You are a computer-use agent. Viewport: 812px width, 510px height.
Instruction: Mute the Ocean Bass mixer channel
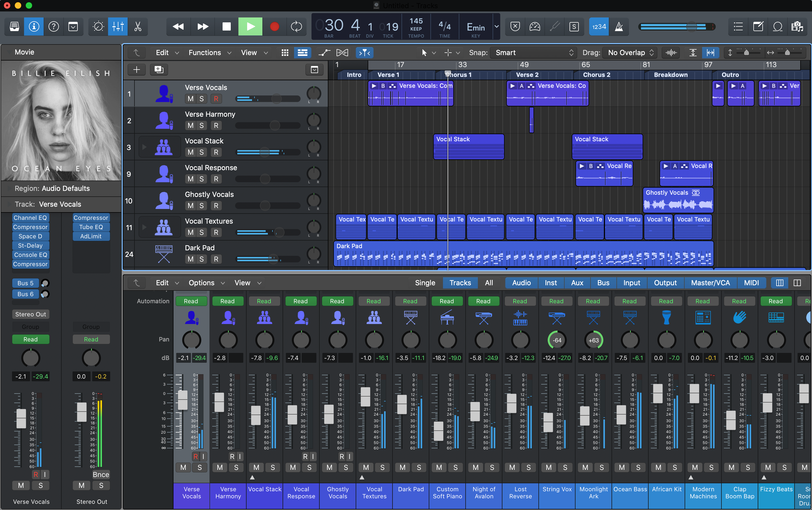tap(621, 467)
